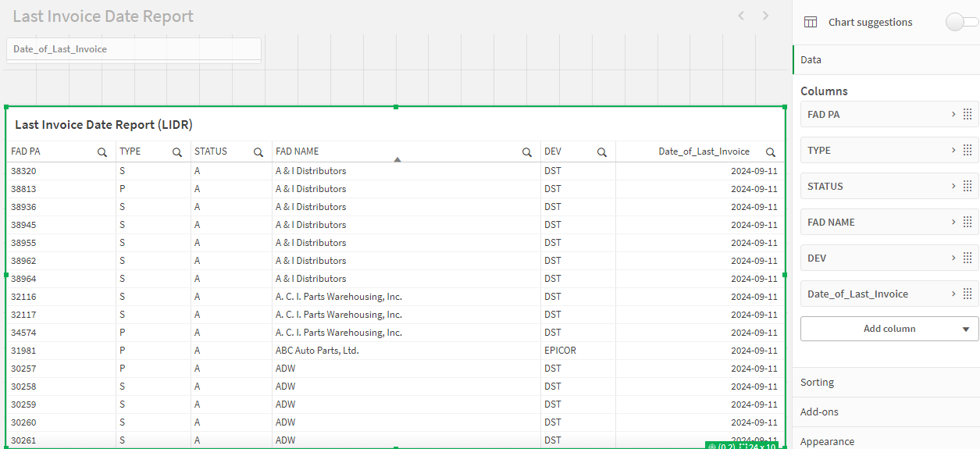Screen dimensions: 980x449
Task: Sort by TYPE column header
Action: [x=130, y=151]
